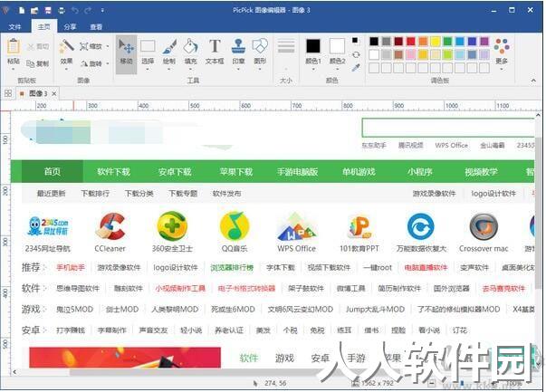Open the File (文件) menu tab

point(14,27)
